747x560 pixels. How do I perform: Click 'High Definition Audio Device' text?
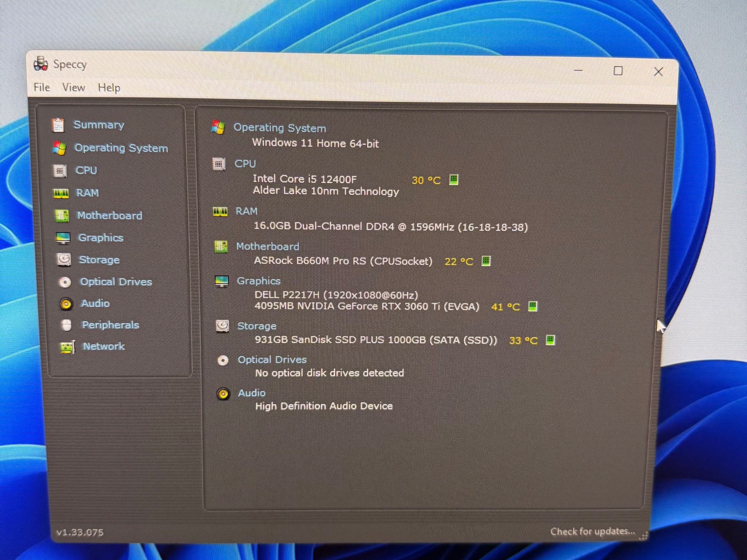click(x=324, y=406)
